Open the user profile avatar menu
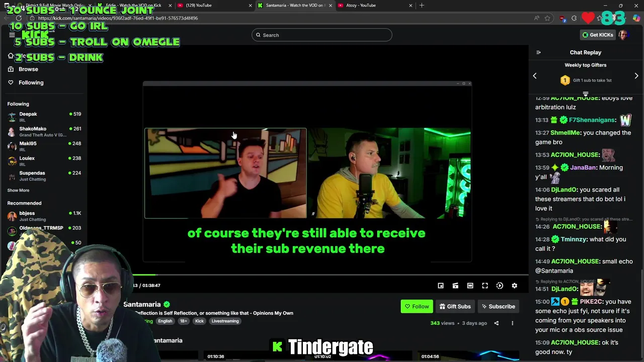This screenshot has height=362, width=644. [x=623, y=35]
